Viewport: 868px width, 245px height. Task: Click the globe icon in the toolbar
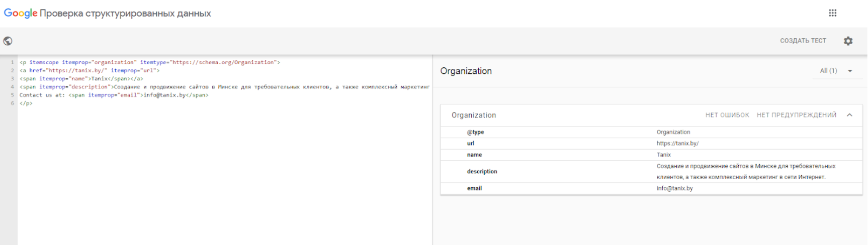(8, 41)
